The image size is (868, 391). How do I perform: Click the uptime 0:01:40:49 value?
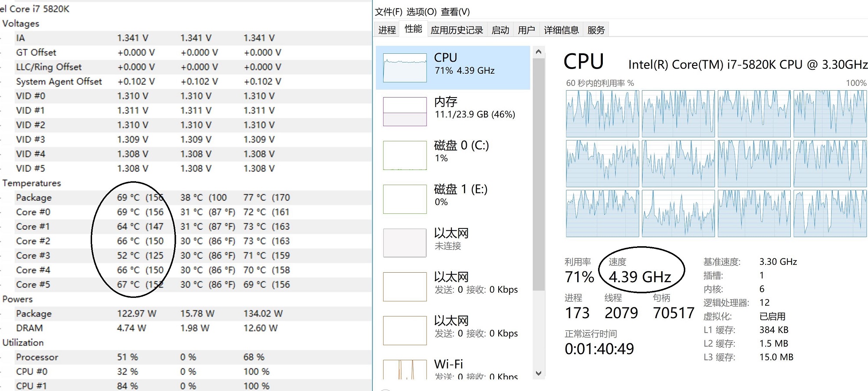(x=599, y=349)
